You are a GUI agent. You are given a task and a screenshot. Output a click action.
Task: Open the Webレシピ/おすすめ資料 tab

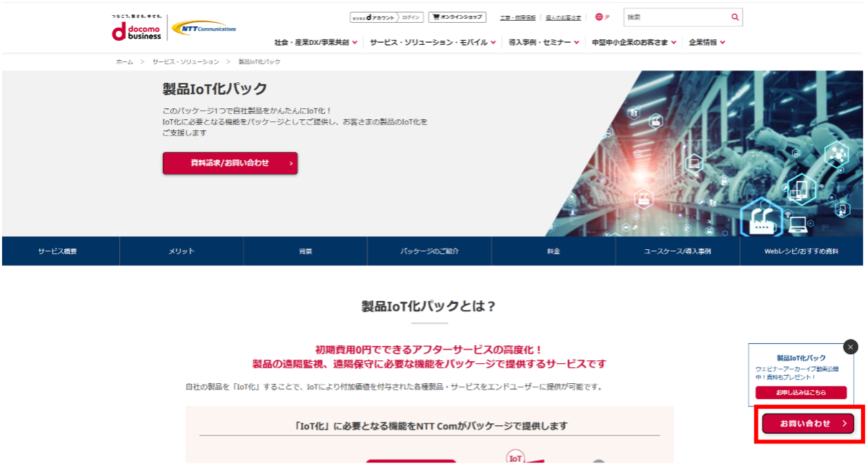(x=802, y=251)
